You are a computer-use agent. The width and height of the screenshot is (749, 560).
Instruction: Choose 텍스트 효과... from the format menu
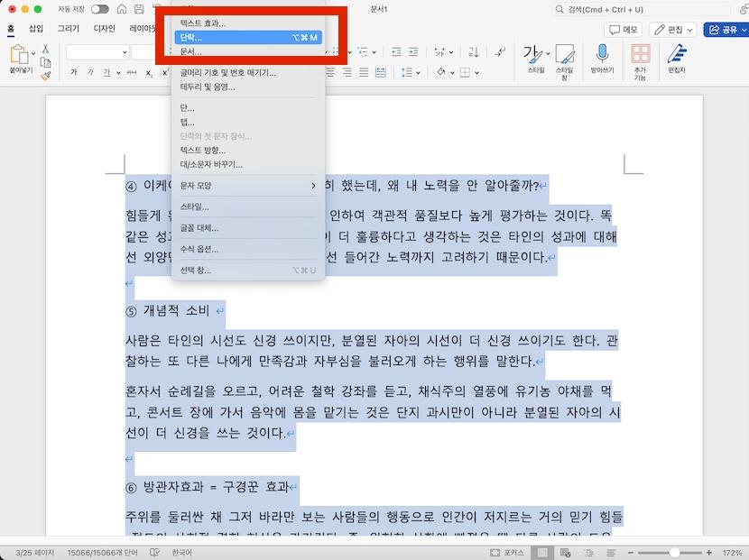pos(248,23)
